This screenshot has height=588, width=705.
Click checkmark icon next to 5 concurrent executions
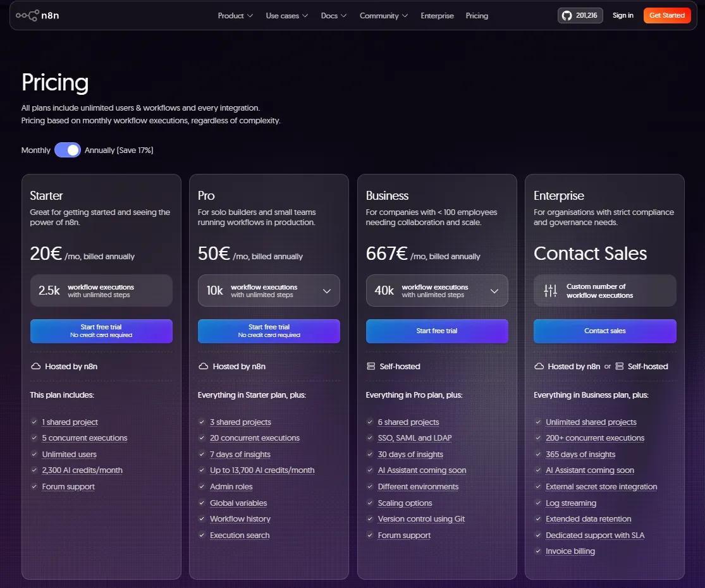34,438
